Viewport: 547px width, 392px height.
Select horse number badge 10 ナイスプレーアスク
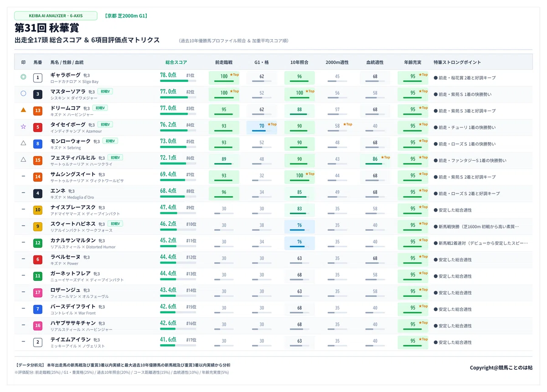38,210
